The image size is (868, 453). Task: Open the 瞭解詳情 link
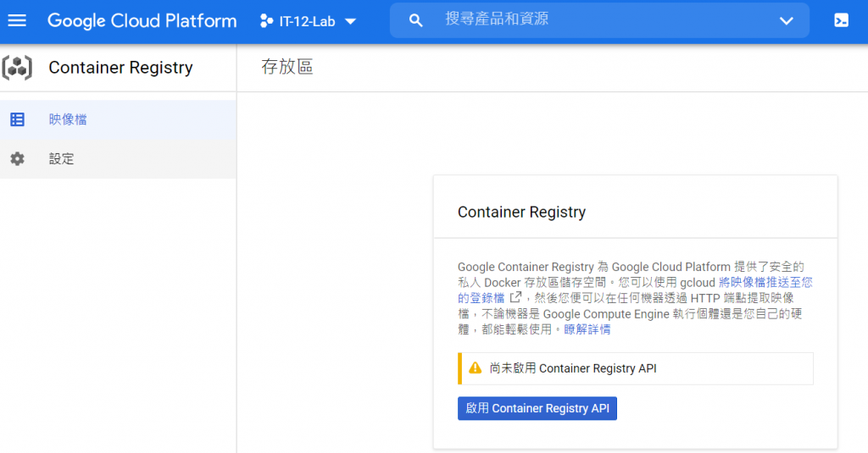pyautogui.click(x=587, y=329)
